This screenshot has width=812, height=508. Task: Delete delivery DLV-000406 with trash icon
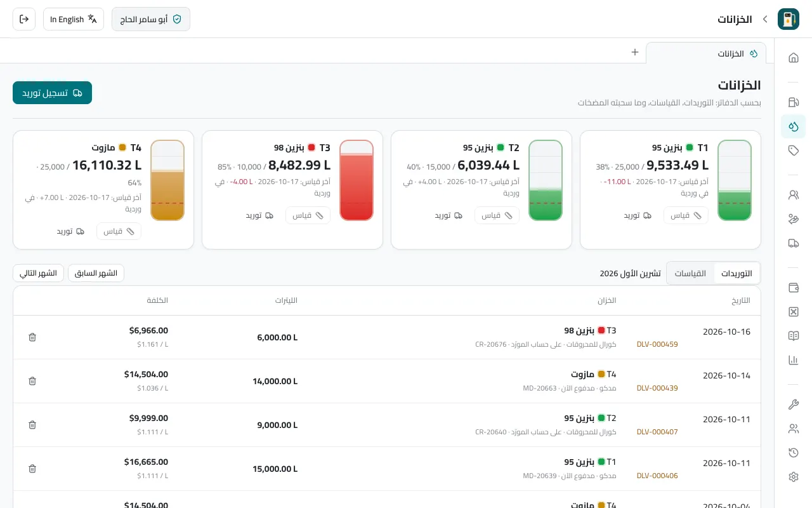coord(32,469)
